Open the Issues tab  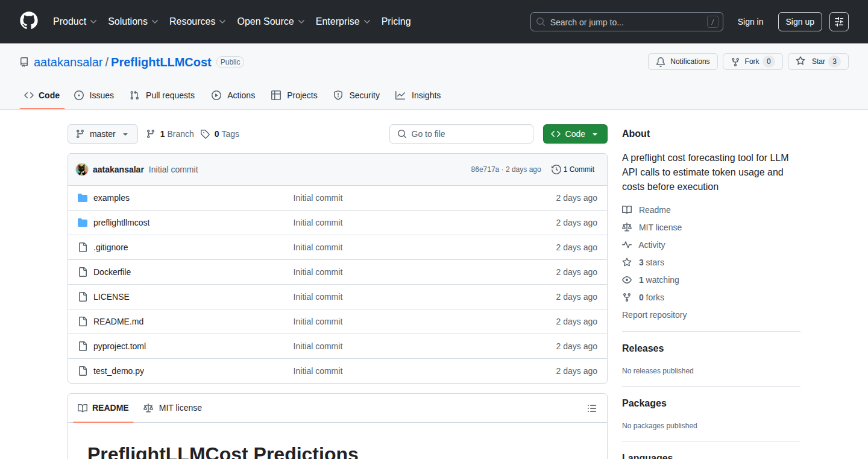pos(94,95)
